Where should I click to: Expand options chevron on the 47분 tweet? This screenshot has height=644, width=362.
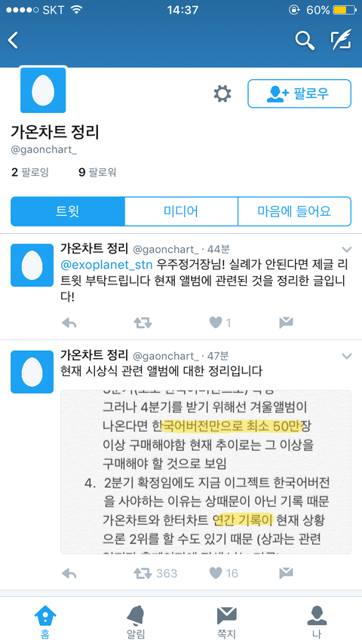[347, 356]
